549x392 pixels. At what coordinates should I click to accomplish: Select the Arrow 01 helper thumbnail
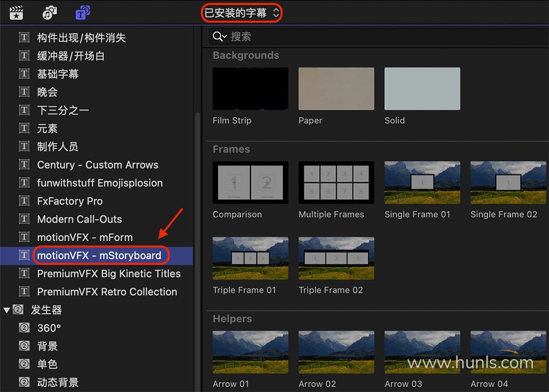click(x=250, y=352)
